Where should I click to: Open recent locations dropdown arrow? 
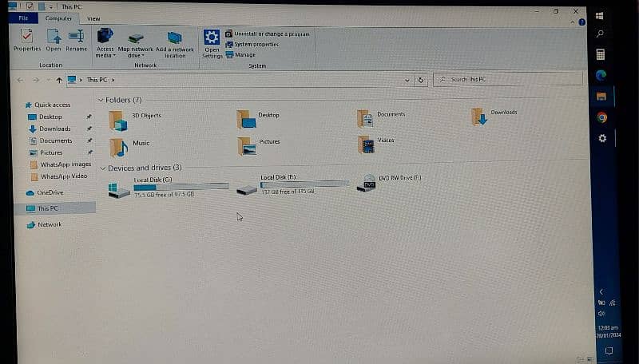pos(49,80)
